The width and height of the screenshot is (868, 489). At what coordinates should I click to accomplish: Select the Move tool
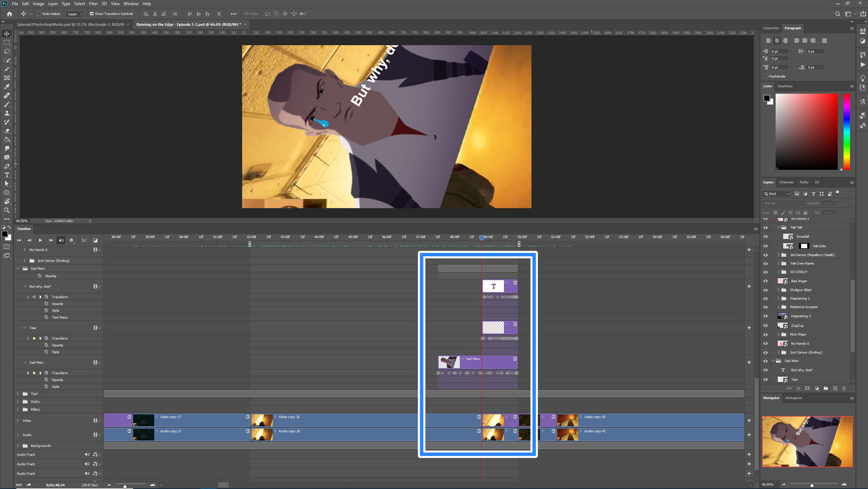point(7,34)
